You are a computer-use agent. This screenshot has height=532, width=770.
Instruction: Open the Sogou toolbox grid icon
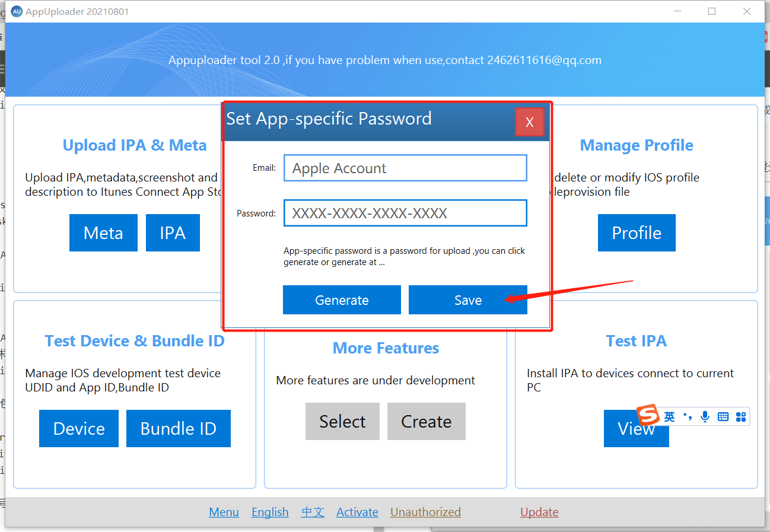pos(740,417)
